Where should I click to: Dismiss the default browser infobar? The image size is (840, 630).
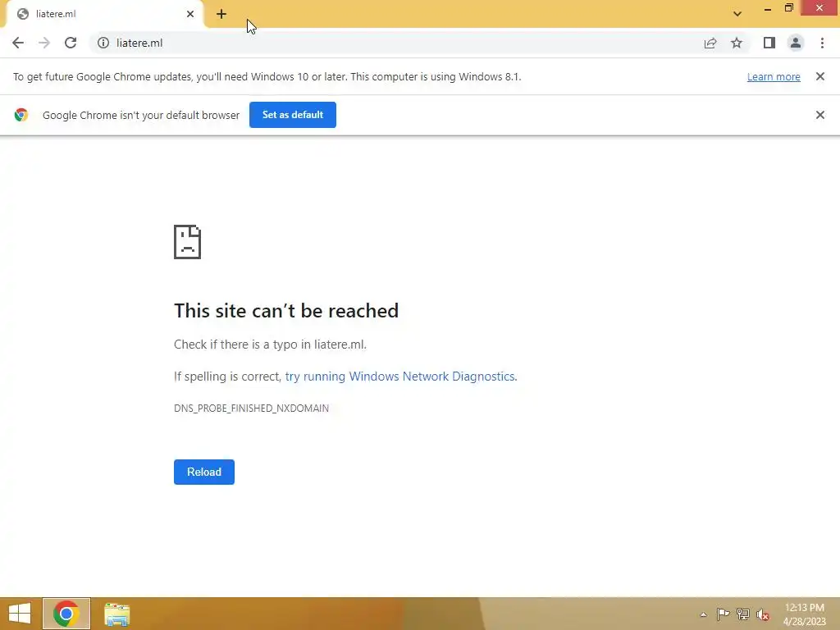[820, 115]
